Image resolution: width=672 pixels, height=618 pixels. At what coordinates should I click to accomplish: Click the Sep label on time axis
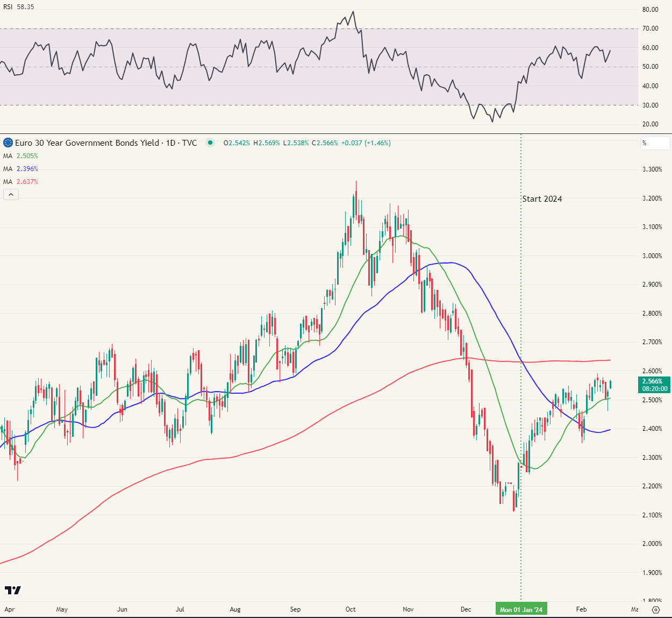click(x=295, y=609)
